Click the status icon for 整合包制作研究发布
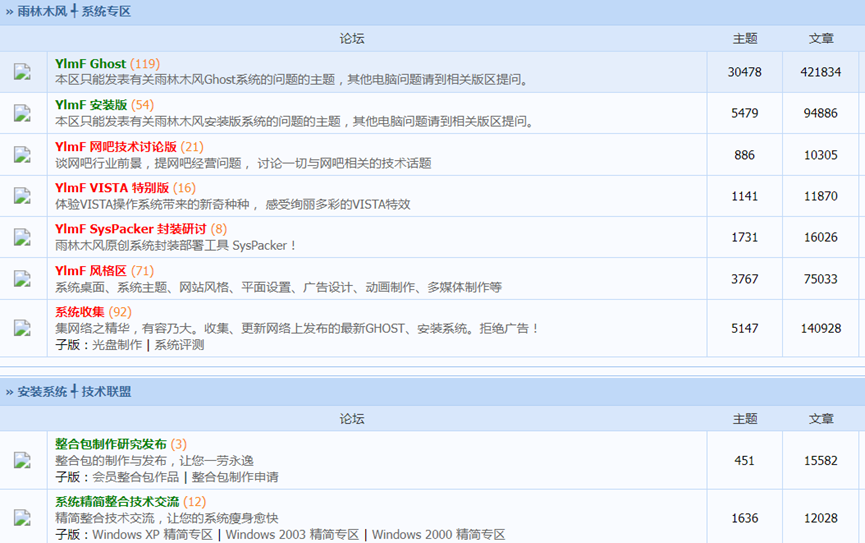Screen dimensions: 865x543 coord(22,460)
